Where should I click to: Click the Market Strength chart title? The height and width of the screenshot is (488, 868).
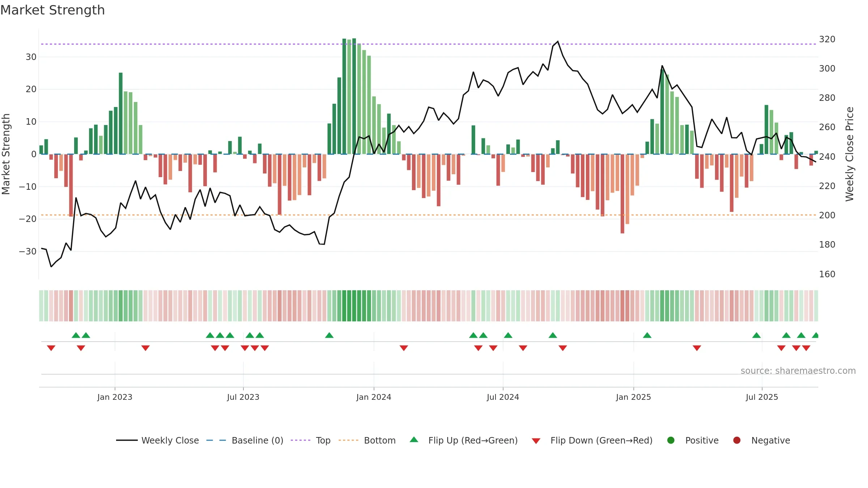pyautogui.click(x=52, y=10)
